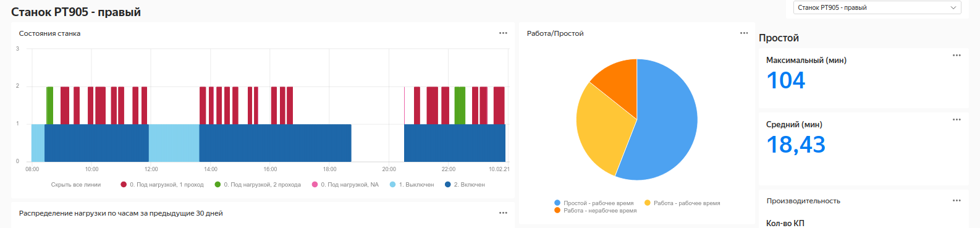Toggle pie legend Работа - рабочее время

pyautogui.click(x=682, y=203)
